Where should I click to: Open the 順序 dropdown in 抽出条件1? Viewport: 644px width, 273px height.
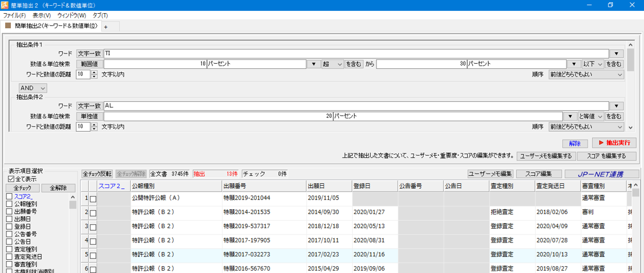point(586,75)
